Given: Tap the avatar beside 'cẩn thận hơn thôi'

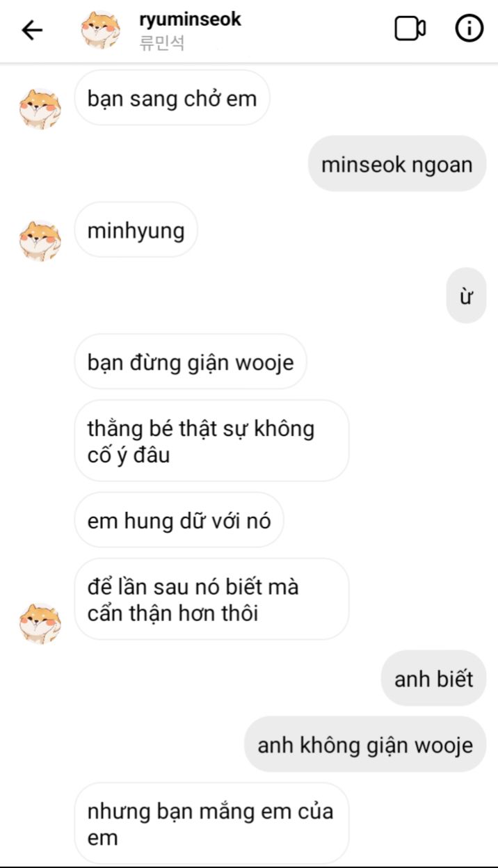Looking at the screenshot, I should (40, 623).
